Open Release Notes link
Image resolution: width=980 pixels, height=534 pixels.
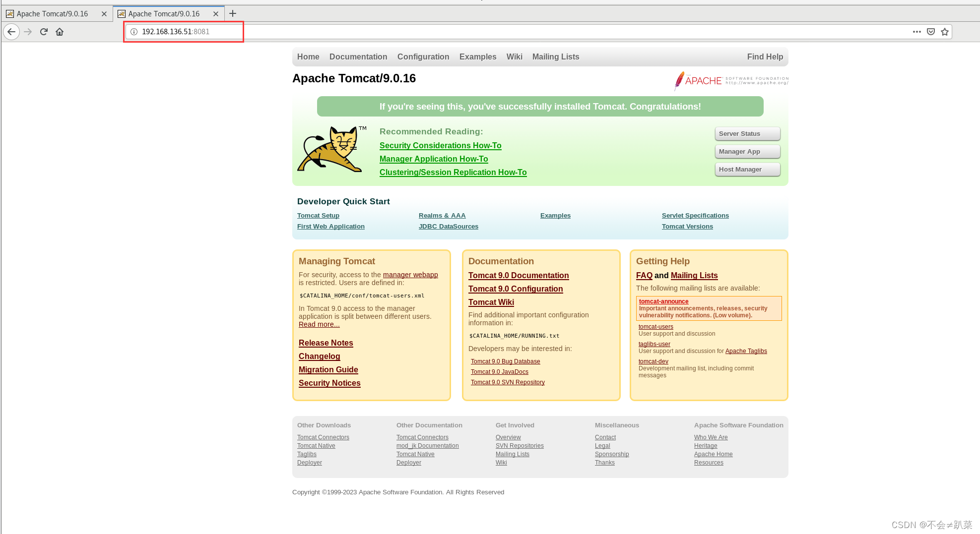[x=326, y=343]
